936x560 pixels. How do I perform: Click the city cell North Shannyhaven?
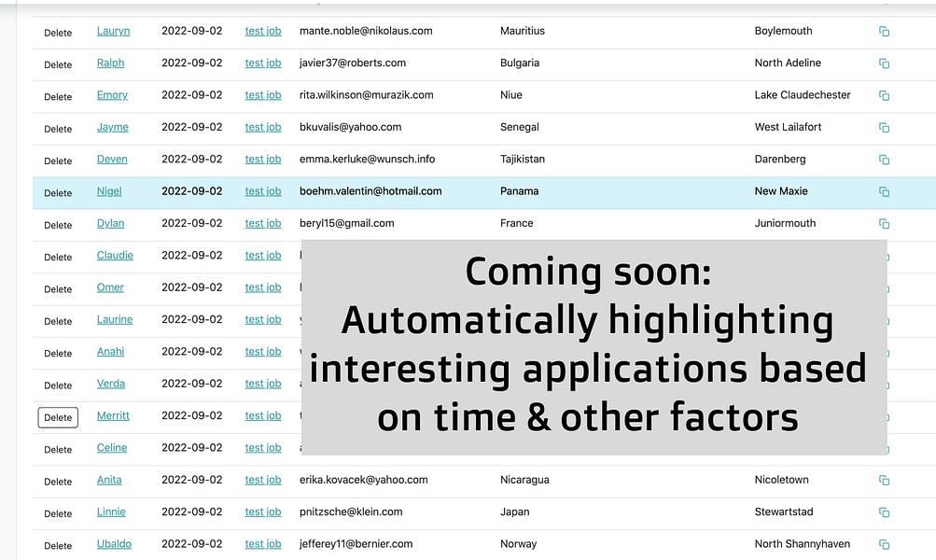(803, 544)
